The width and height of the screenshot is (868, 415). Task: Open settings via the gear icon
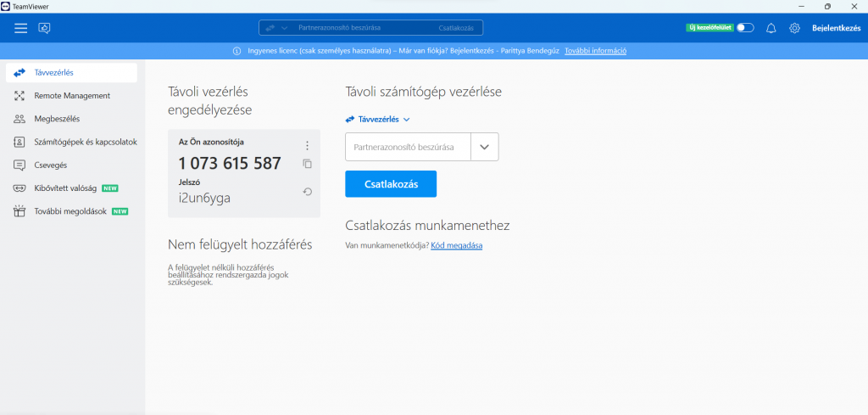click(x=794, y=28)
